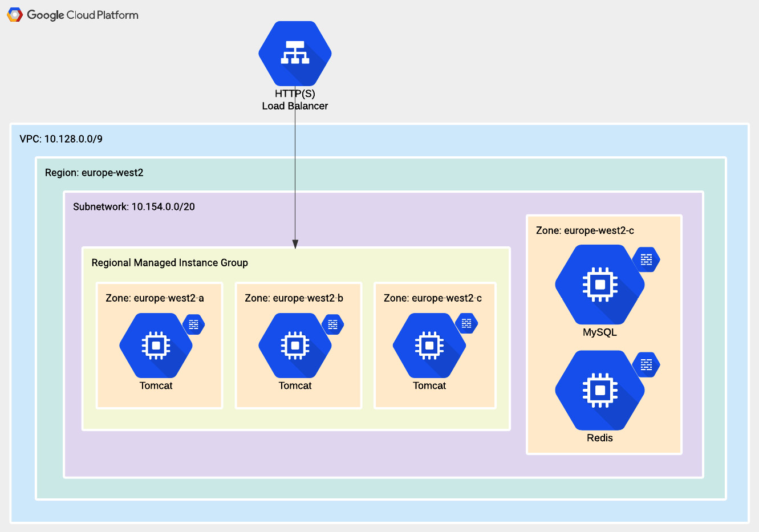Screen dimensions: 759x532
Task: Click the 'MySQL' text label
Action: [x=600, y=332]
